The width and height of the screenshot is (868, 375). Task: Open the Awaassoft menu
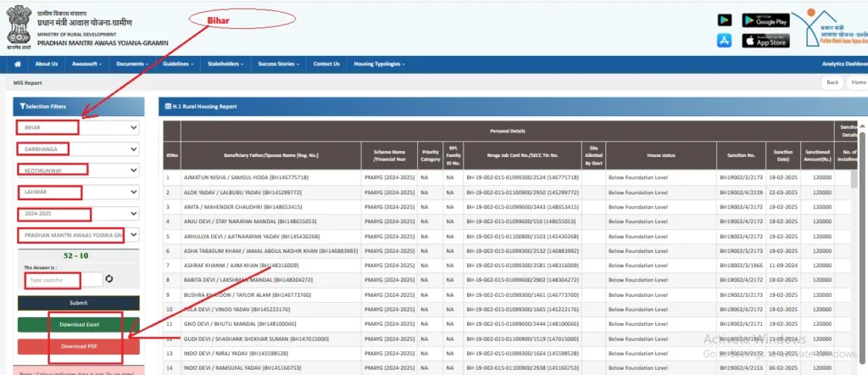[86, 64]
